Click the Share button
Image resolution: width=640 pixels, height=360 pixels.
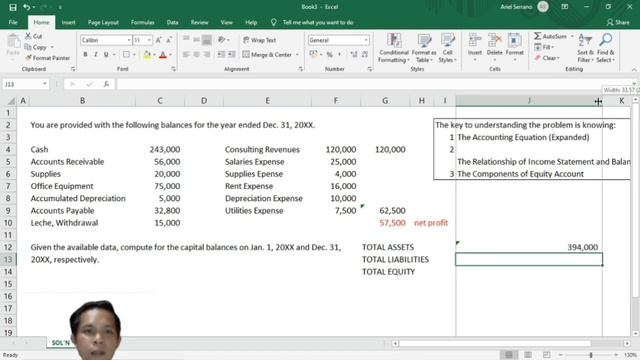(x=618, y=22)
